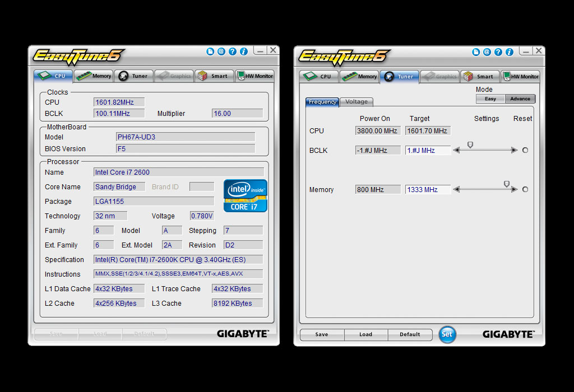Image resolution: width=574 pixels, height=392 pixels.
Task: Click CPU Power On value 3800.00 MHz
Action: coord(378,131)
